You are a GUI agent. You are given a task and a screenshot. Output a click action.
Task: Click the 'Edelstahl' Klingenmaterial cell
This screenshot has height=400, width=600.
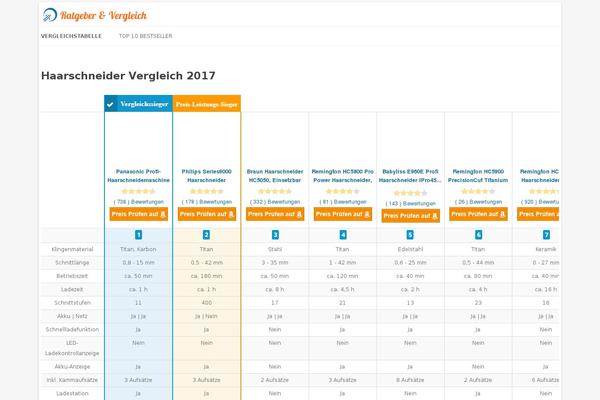click(x=410, y=249)
